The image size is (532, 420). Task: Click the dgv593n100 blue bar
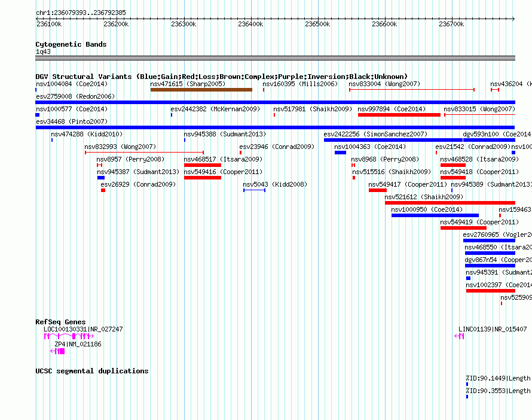click(x=489, y=140)
